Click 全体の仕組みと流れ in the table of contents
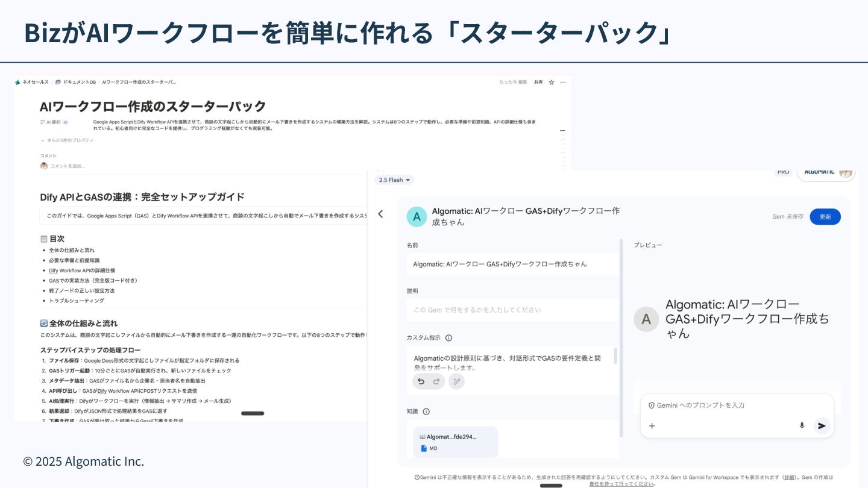The image size is (868, 488). tap(72, 250)
